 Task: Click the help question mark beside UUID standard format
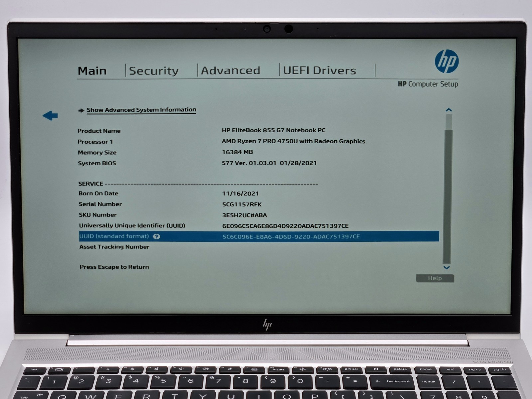[157, 236]
